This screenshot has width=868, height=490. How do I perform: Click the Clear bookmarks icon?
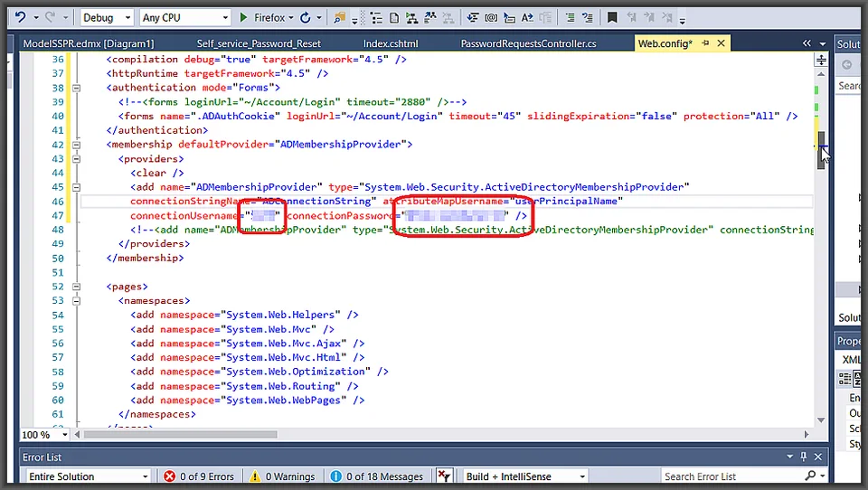click(x=667, y=18)
